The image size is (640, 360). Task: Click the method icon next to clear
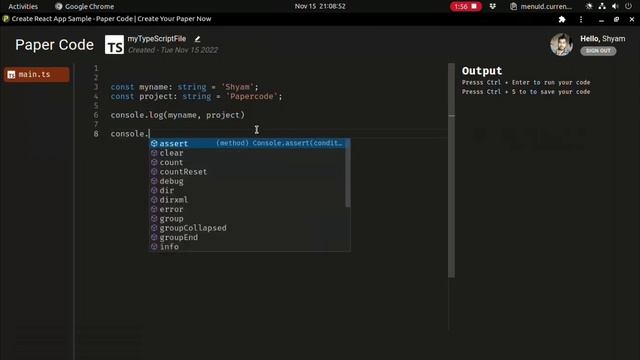pyautogui.click(x=154, y=153)
